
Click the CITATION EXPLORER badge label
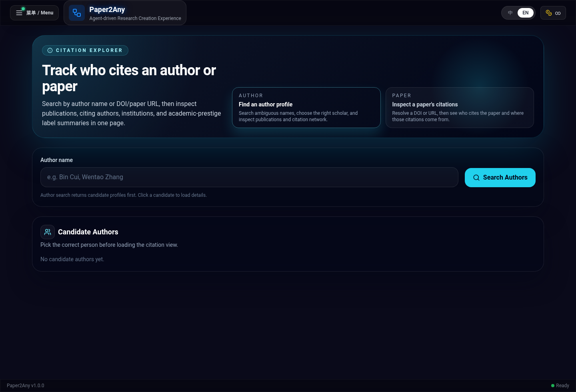pyautogui.click(x=89, y=50)
